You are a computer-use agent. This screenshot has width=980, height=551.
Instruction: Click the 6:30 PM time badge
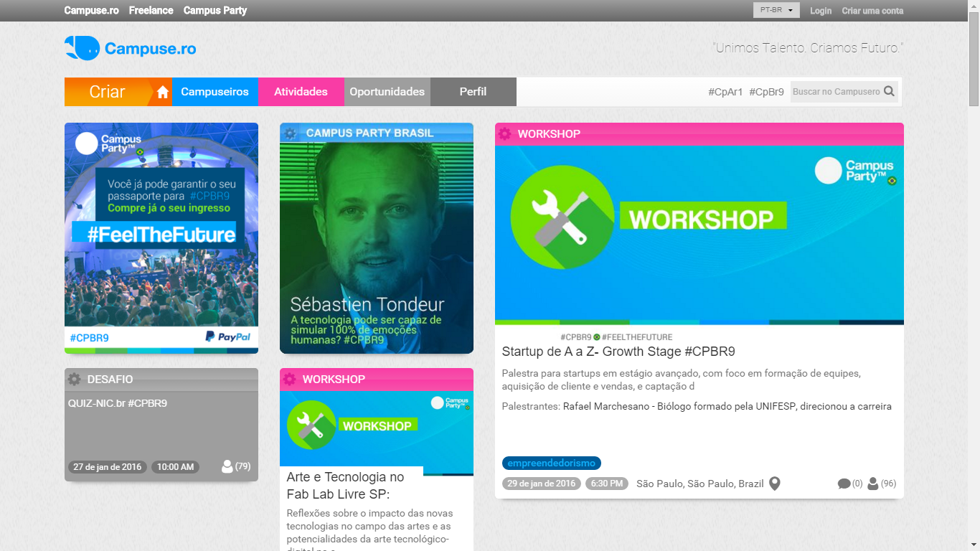click(607, 484)
